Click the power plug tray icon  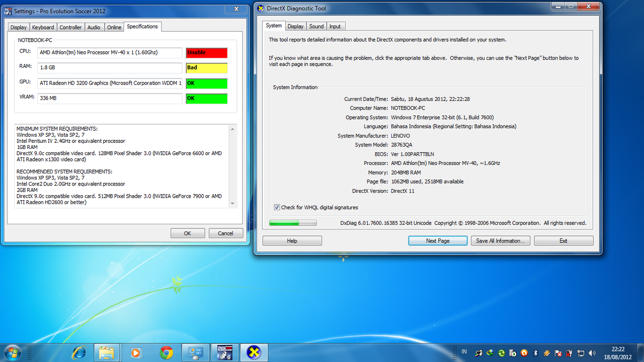(569, 353)
